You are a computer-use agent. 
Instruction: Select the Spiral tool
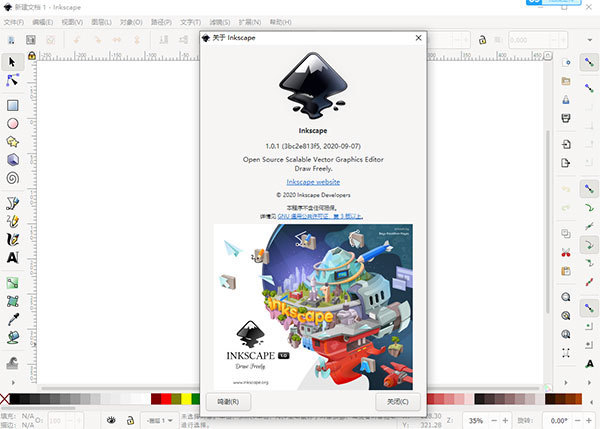[13, 178]
